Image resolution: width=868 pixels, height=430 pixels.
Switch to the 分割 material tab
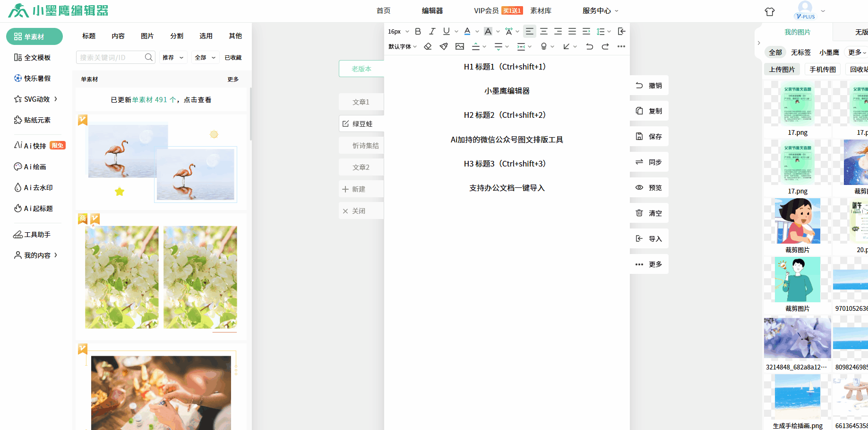(x=177, y=36)
